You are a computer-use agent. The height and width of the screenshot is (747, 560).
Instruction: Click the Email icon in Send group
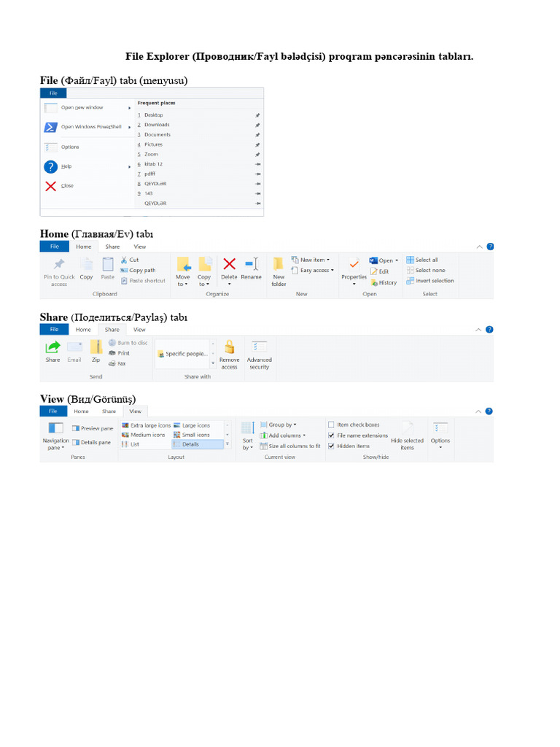pos(74,347)
